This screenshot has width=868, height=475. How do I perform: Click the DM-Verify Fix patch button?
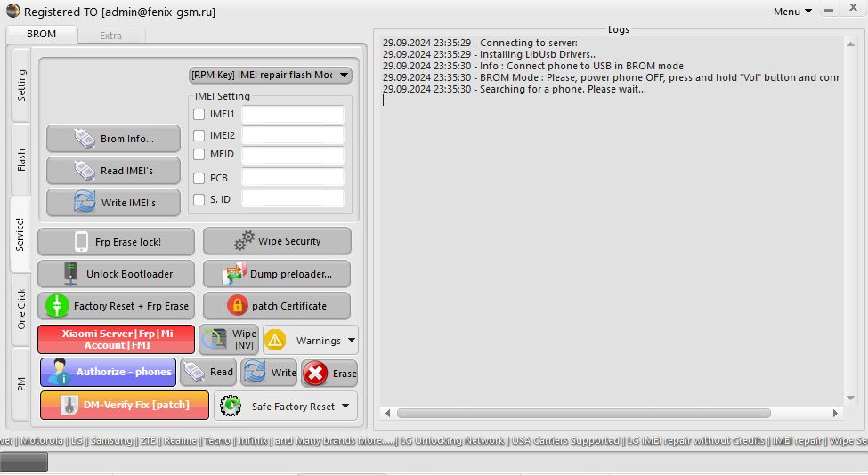coord(125,406)
